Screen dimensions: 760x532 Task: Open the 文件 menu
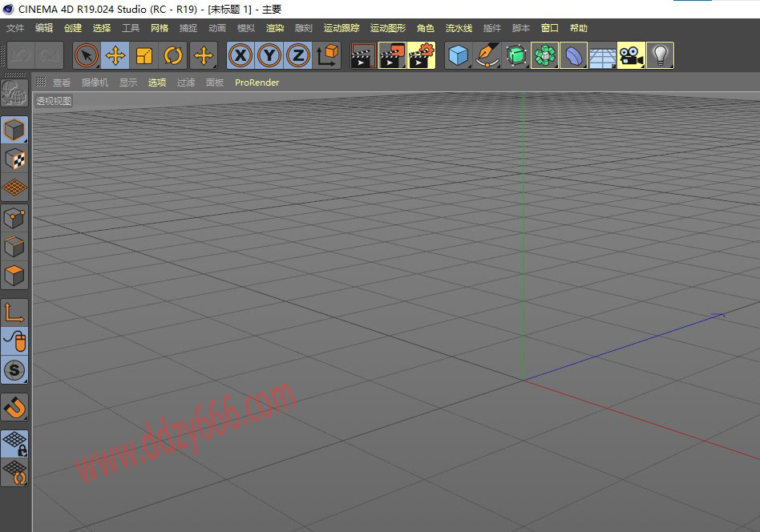15,28
